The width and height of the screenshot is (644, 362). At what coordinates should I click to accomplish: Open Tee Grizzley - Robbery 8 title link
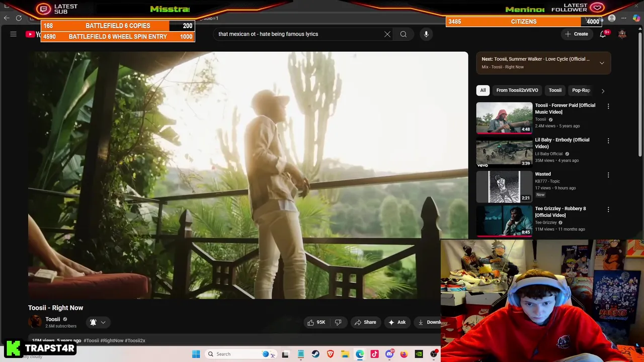[x=560, y=212]
